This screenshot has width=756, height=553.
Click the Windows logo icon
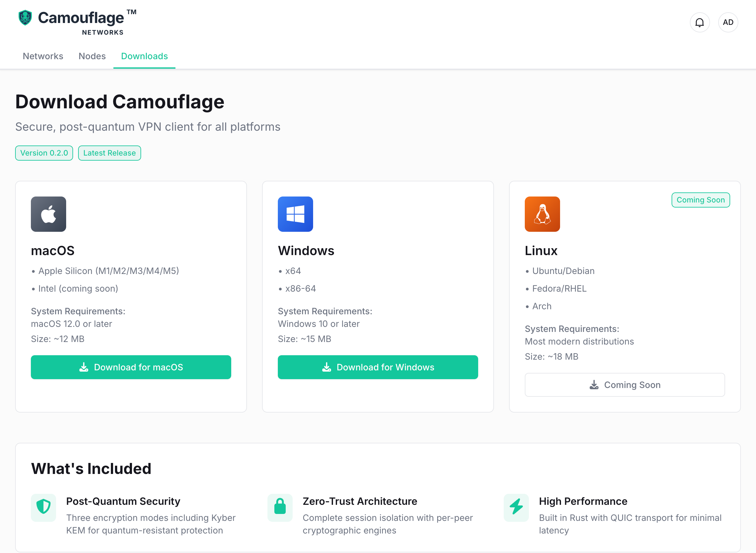point(295,214)
